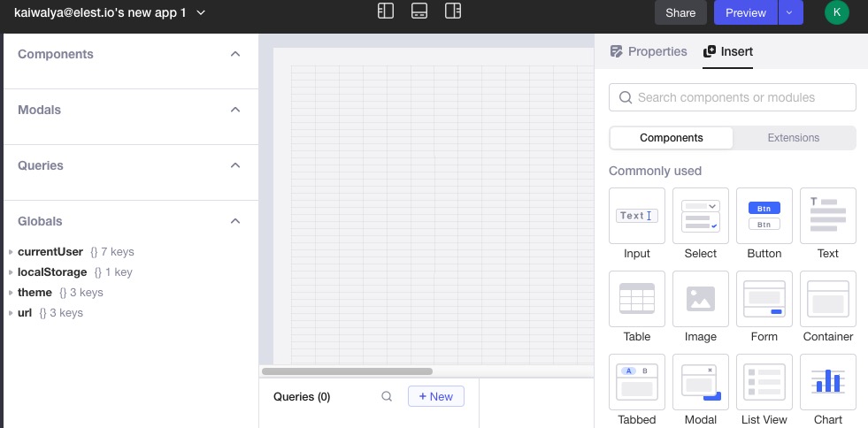Click the + New query button
The width and height of the screenshot is (868, 428).
[435, 396]
